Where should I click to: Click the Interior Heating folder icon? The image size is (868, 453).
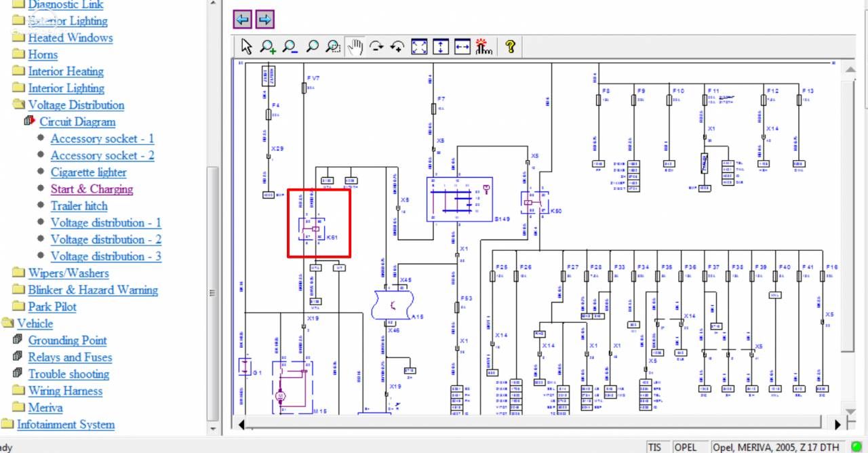point(18,71)
